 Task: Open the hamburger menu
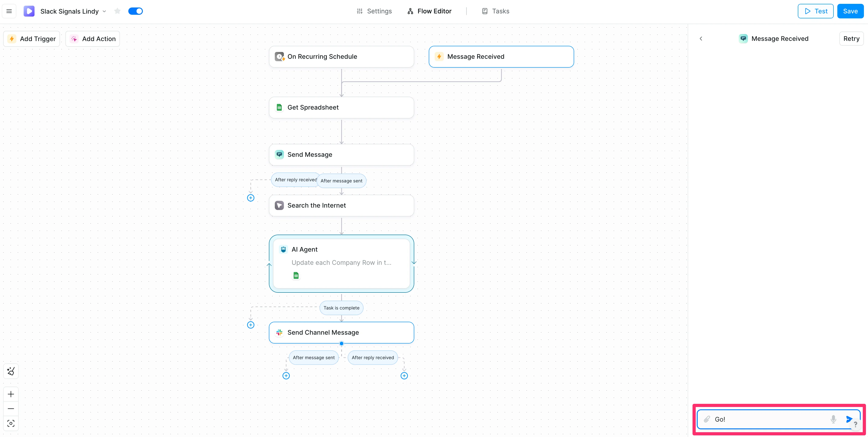click(9, 11)
